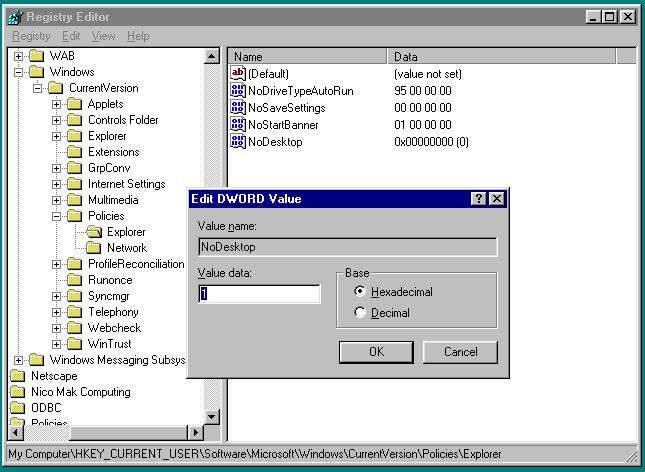Screen dimensions: 645x472
Task: Click the Windows folder icon in tree
Action: click(x=37, y=72)
